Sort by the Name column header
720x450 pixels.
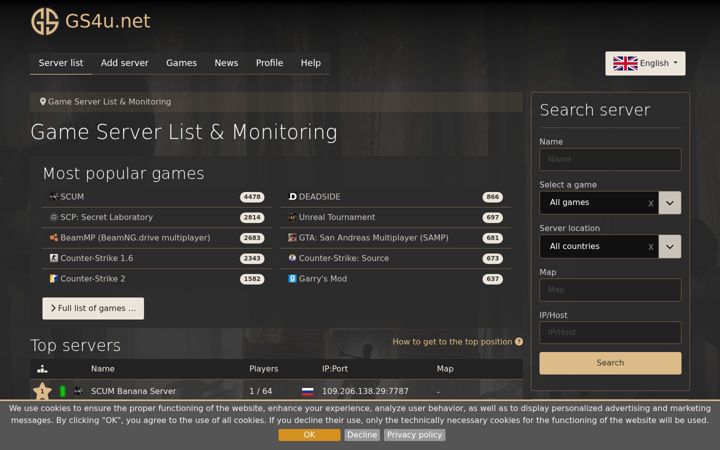[103, 369]
